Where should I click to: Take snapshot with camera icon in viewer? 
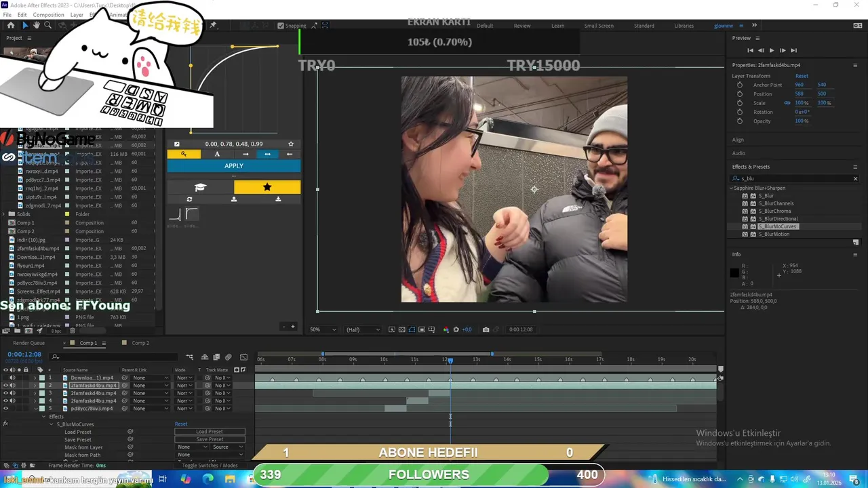pyautogui.click(x=486, y=329)
